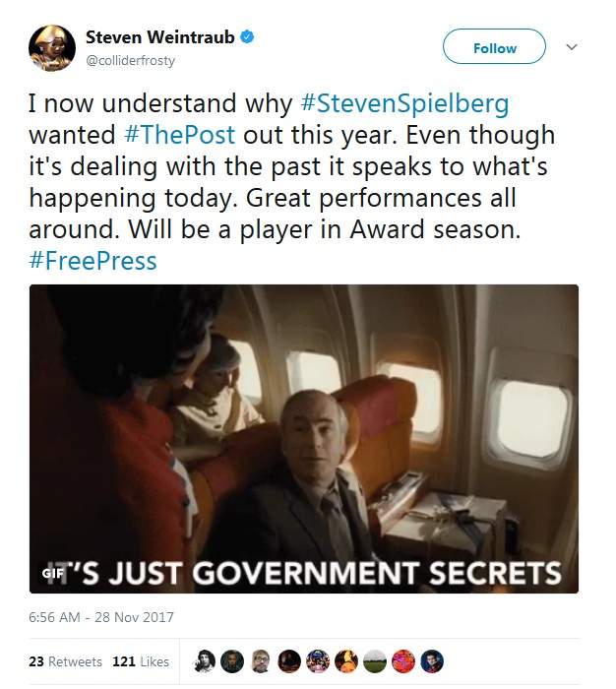The image size is (616, 689).
Task: Click the third liker avatar with glasses
Action: click(x=261, y=661)
